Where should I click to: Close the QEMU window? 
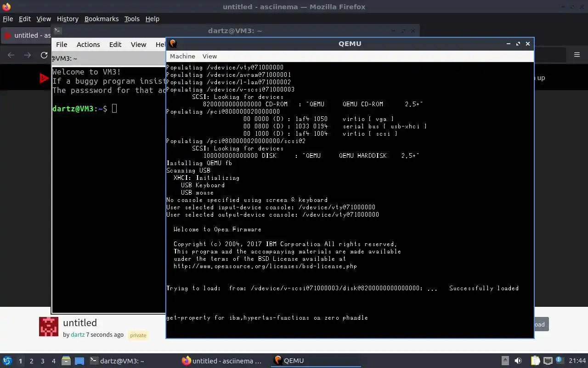(x=528, y=44)
